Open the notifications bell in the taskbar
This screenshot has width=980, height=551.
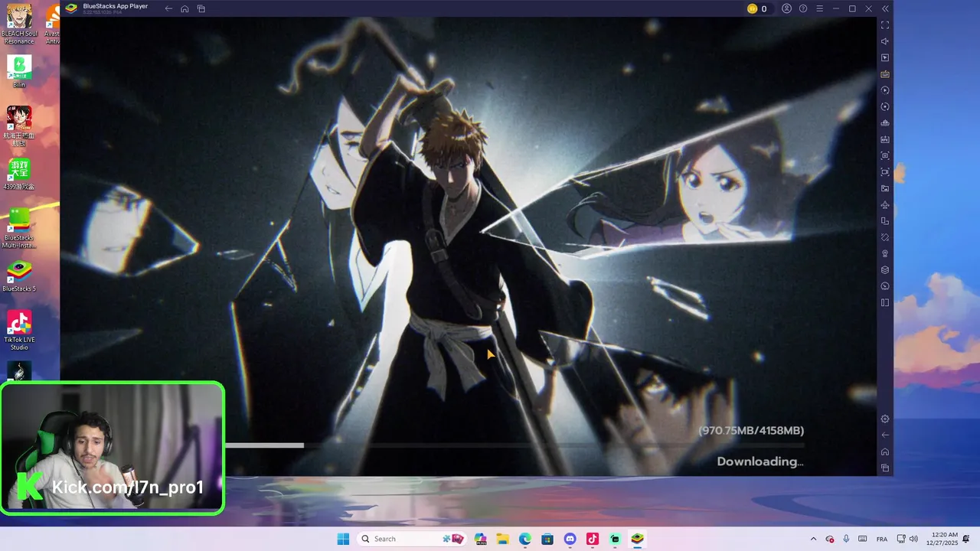pos(967,539)
